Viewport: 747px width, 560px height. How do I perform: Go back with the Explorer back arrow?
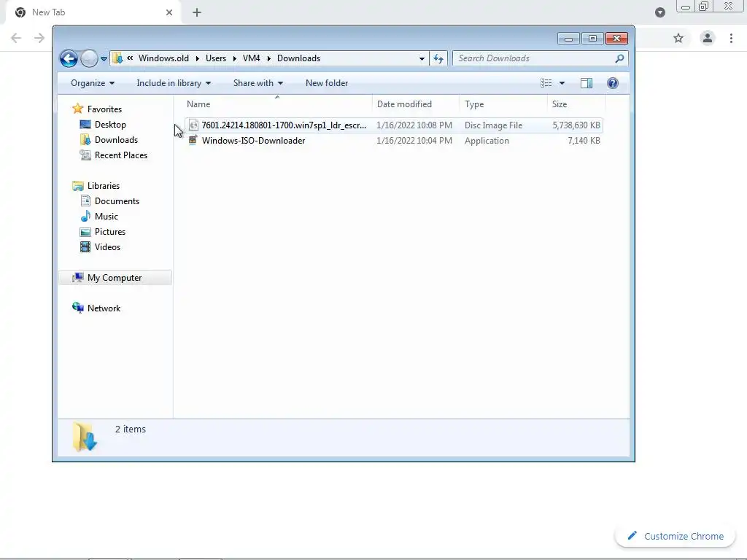[x=69, y=58]
